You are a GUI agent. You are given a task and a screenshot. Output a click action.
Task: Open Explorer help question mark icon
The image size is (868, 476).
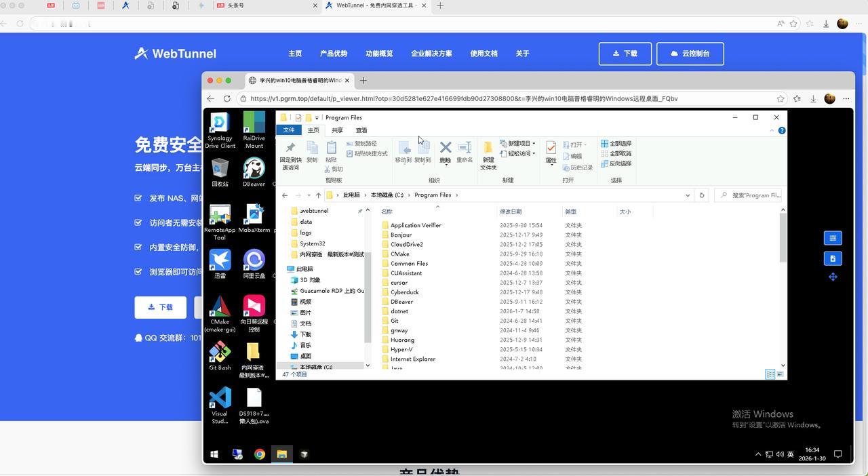click(x=782, y=130)
